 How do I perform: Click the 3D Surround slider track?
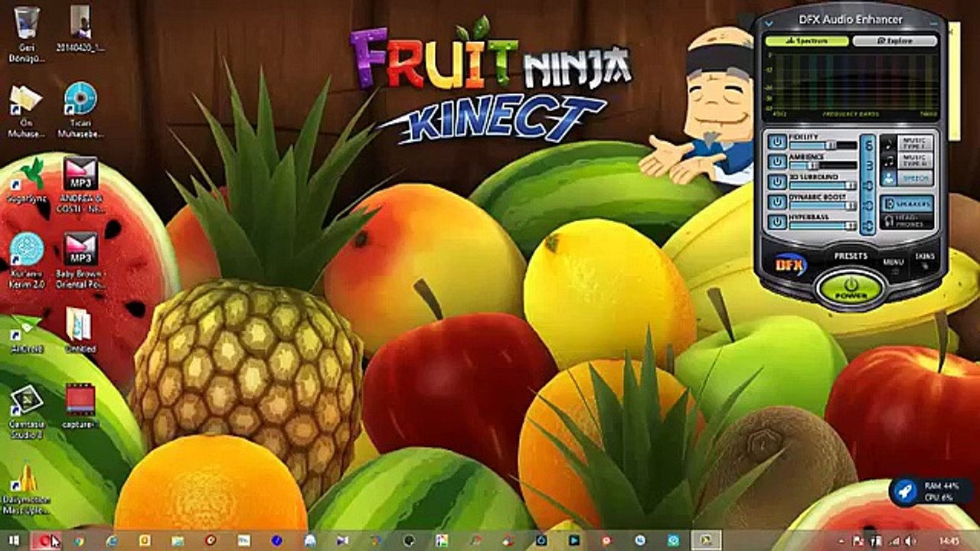click(822, 185)
